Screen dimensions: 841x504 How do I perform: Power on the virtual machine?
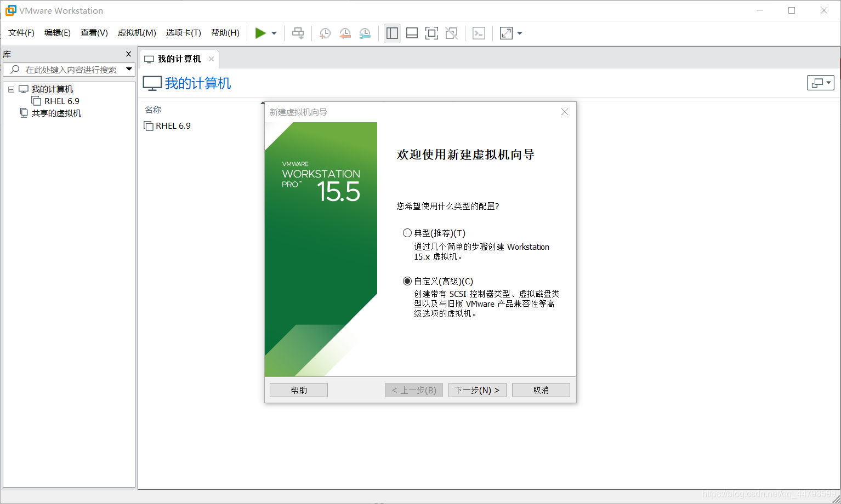click(262, 33)
